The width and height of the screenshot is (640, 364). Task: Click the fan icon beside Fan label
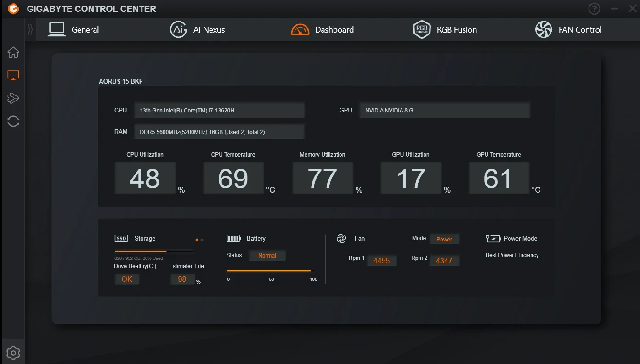coord(341,238)
